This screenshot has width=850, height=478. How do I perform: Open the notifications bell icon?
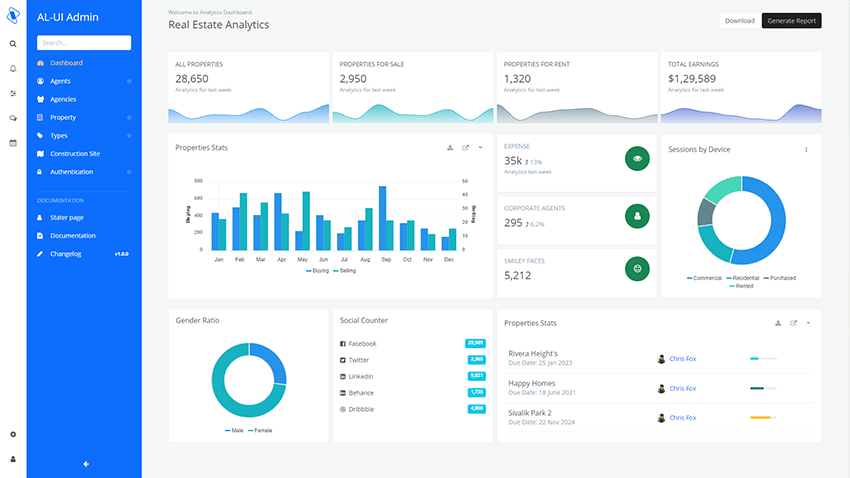13,68
